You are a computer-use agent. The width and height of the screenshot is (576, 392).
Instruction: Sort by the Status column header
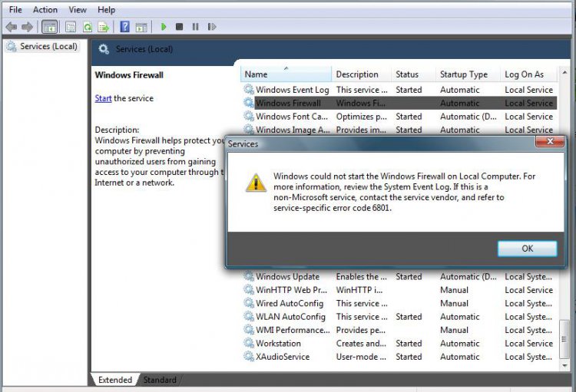(413, 74)
